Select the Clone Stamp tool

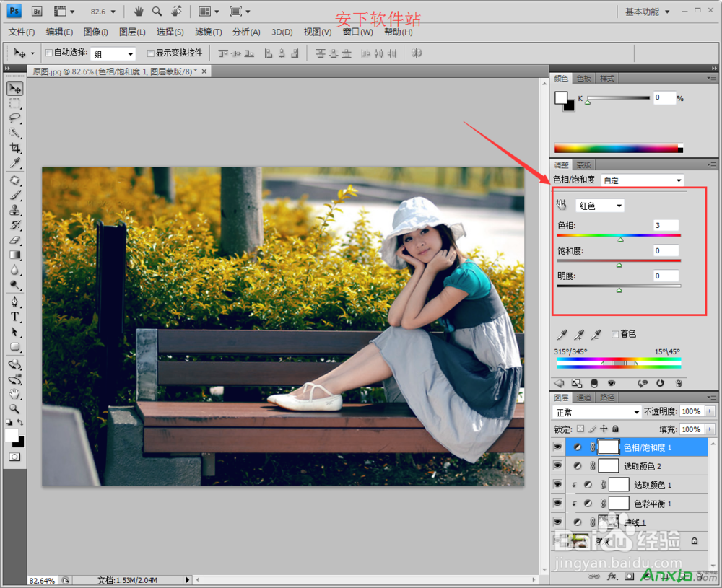click(x=14, y=210)
